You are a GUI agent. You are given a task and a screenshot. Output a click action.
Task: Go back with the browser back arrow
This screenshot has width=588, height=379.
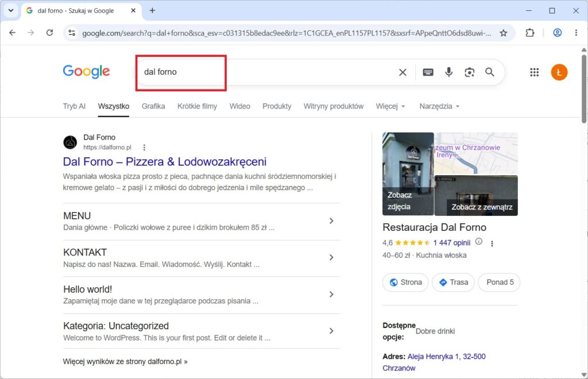[13, 33]
